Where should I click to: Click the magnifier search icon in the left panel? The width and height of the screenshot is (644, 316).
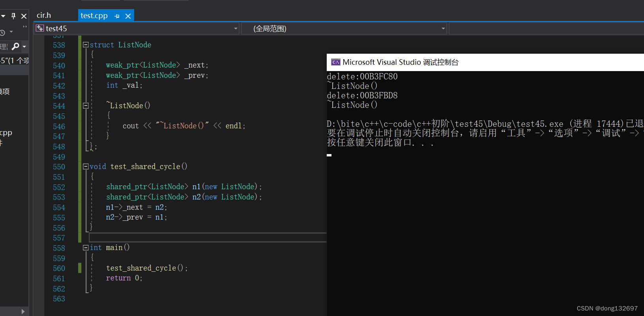pyautogui.click(x=15, y=47)
